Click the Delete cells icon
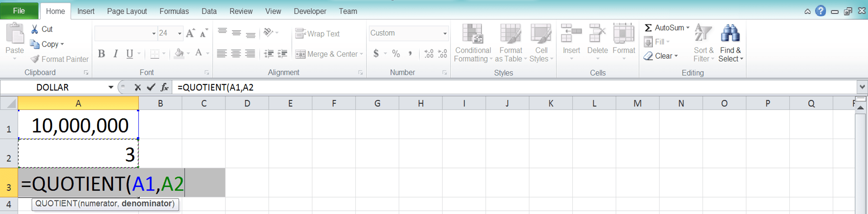This screenshot has height=214, width=868. pyautogui.click(x=597, y=34)
